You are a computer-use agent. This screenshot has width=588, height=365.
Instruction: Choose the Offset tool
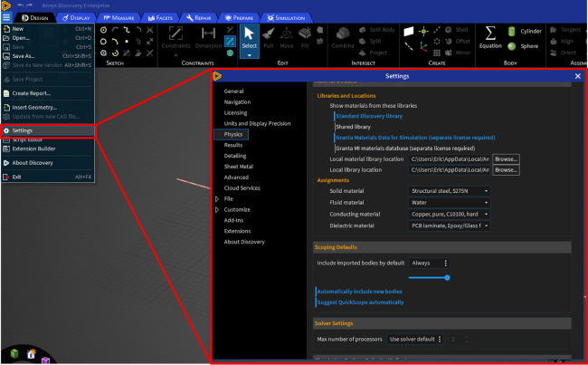point(458,42)
